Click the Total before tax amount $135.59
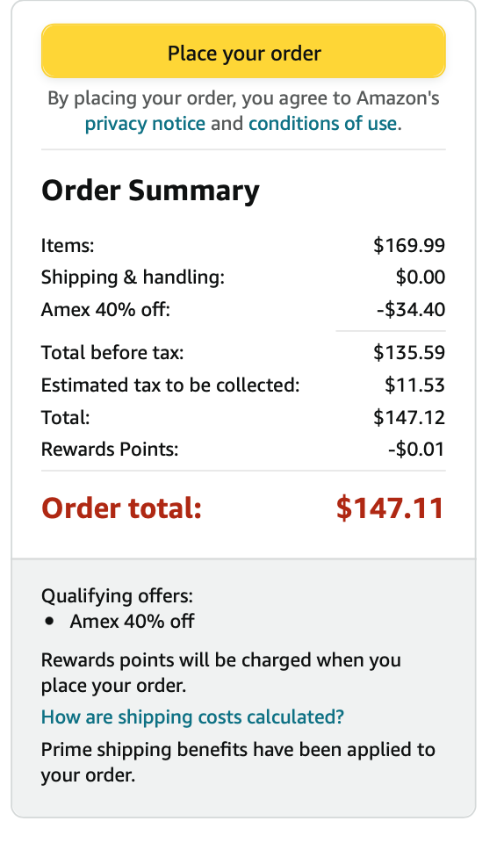 click(409, 353)
